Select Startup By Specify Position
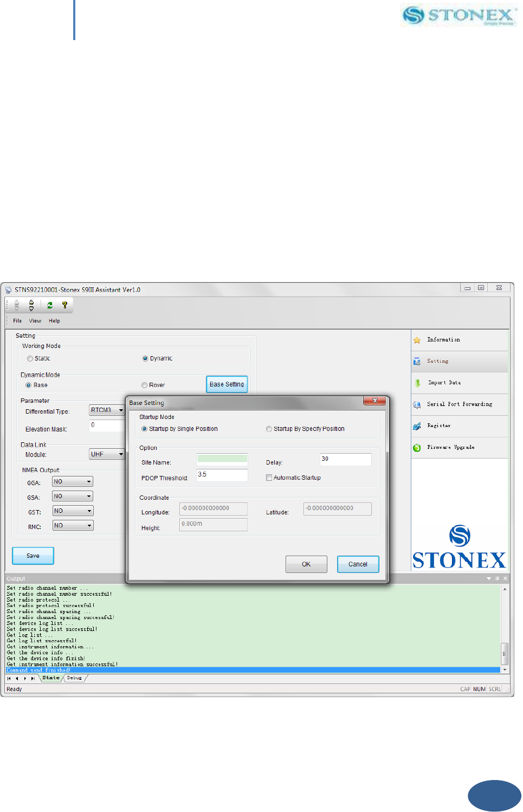Screen dimensions: 523x812 269,429
